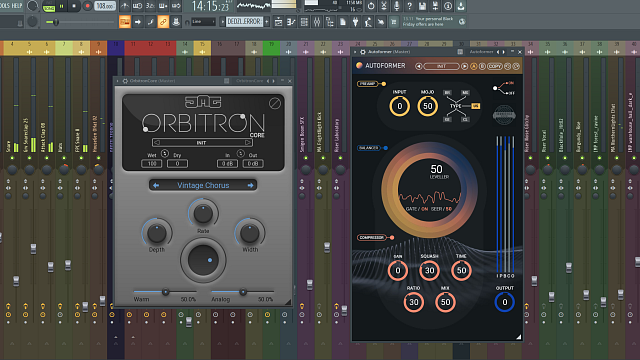The image size is (640, 360).
Task: Open the Line snap dropdown
Action: tap(203, 22)
